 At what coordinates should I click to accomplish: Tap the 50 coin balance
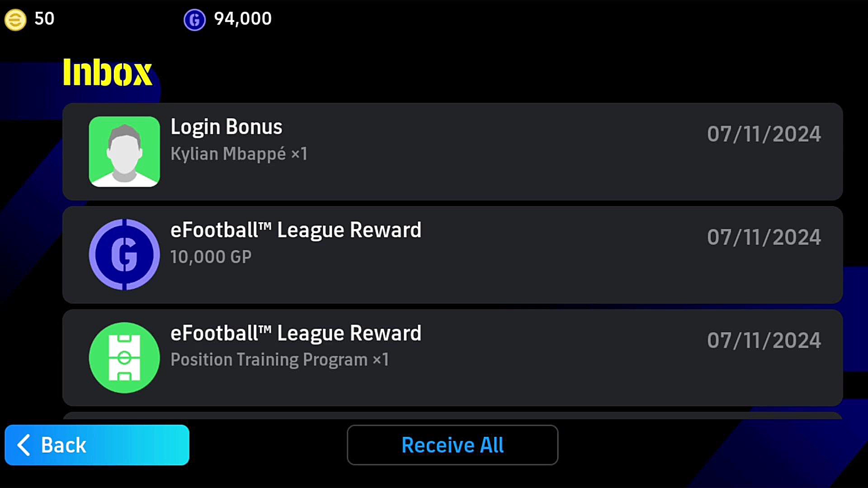(44, 19)
